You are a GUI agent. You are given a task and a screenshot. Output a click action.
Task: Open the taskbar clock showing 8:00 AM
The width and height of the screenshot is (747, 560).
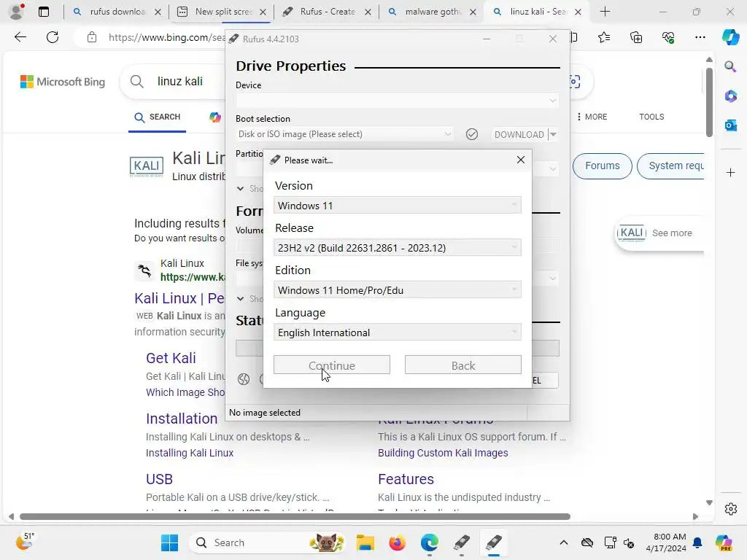coord(667,542)
